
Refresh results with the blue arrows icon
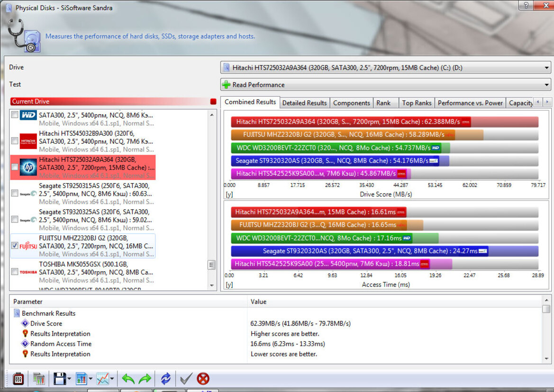click(x=166, y=379)
